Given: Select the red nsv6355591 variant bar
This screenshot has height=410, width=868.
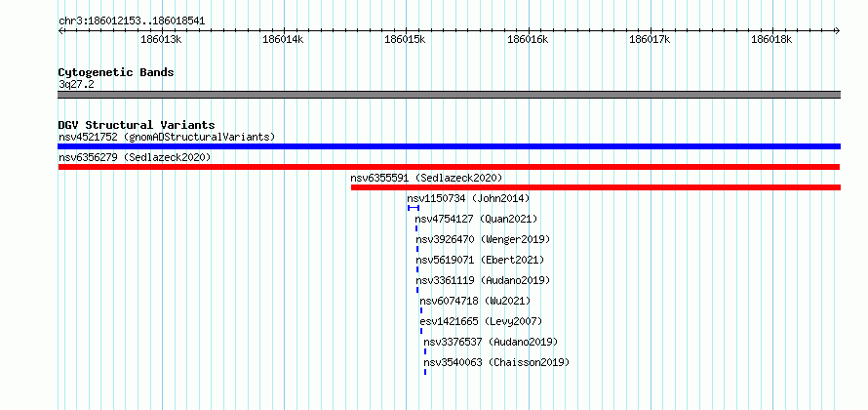Looking at the screenshot, I should 596,187.
